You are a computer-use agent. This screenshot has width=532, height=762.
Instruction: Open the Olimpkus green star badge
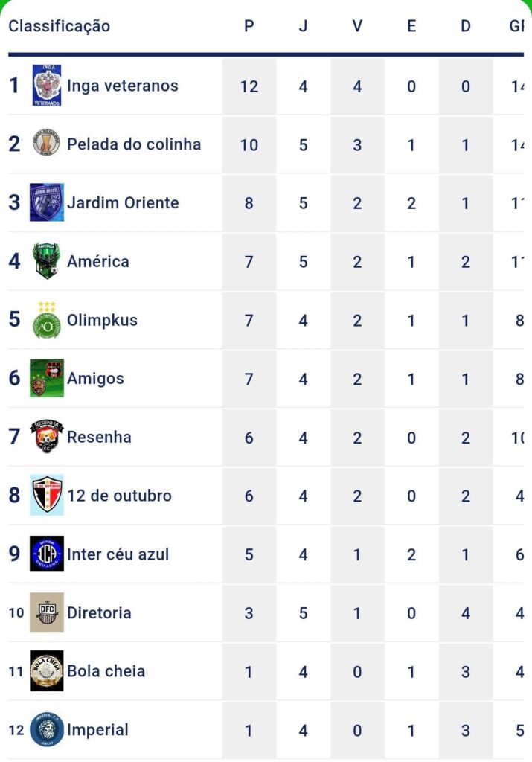47,320
